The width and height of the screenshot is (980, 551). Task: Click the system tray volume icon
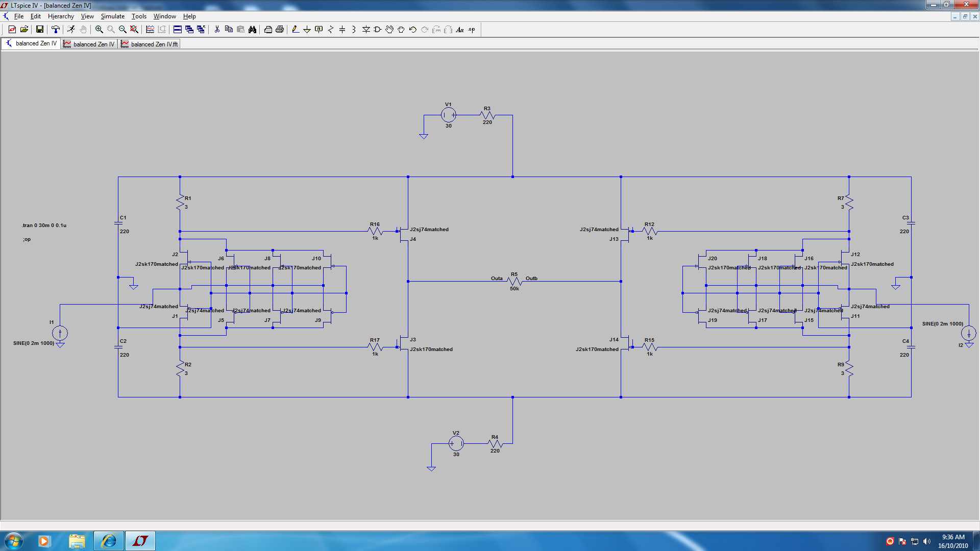(926, 541)
